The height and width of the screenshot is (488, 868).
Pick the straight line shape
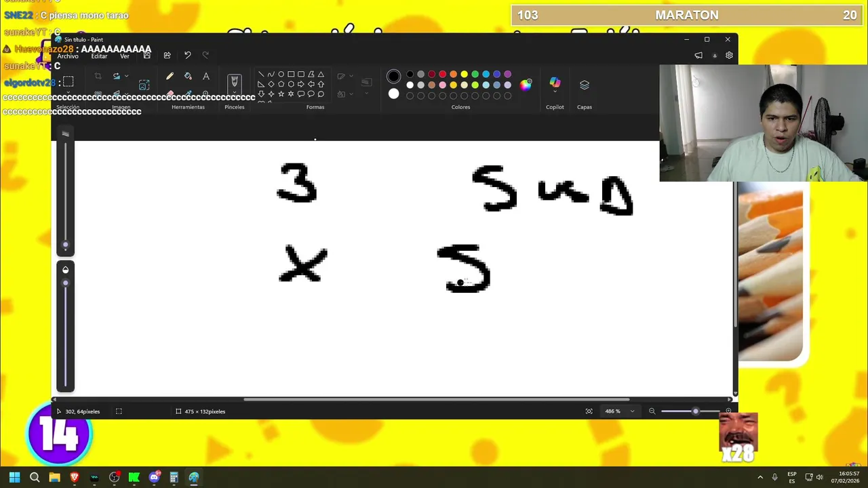coord(261,75)
